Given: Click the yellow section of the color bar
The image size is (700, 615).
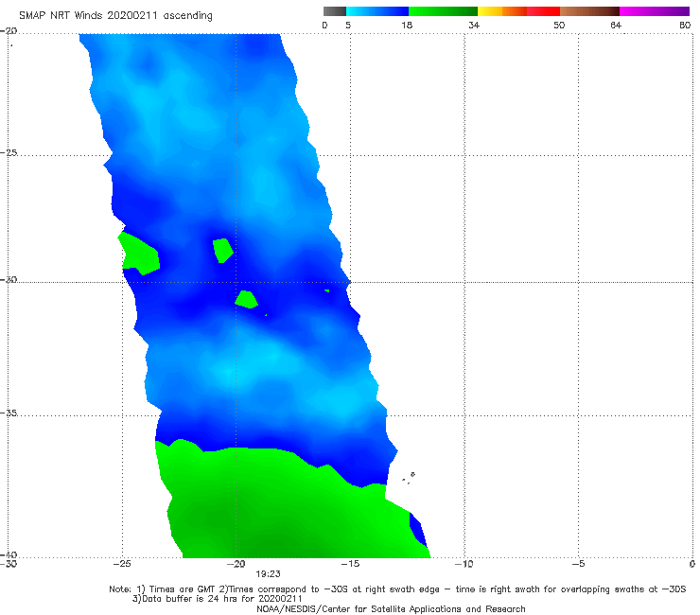Looking at the screenshot, I should point(490,11).
